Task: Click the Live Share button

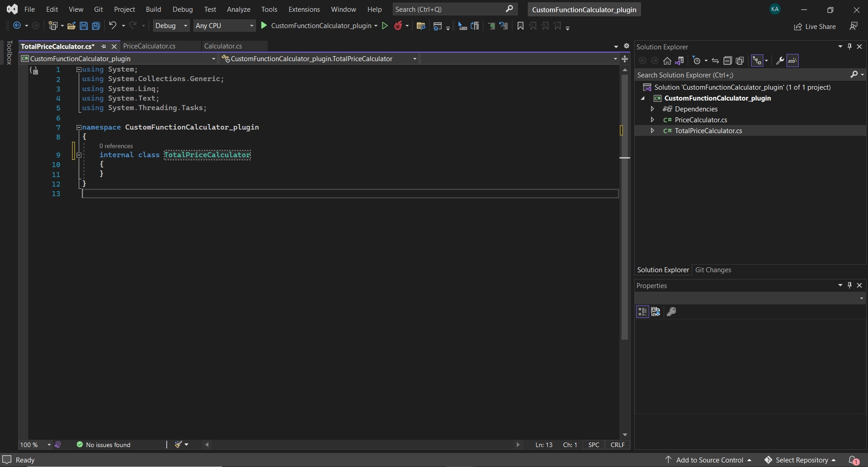Action: tap(815, 27)
